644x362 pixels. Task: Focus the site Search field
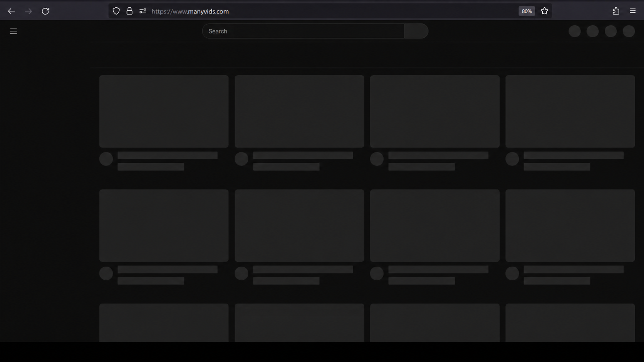tap(303, 31)
